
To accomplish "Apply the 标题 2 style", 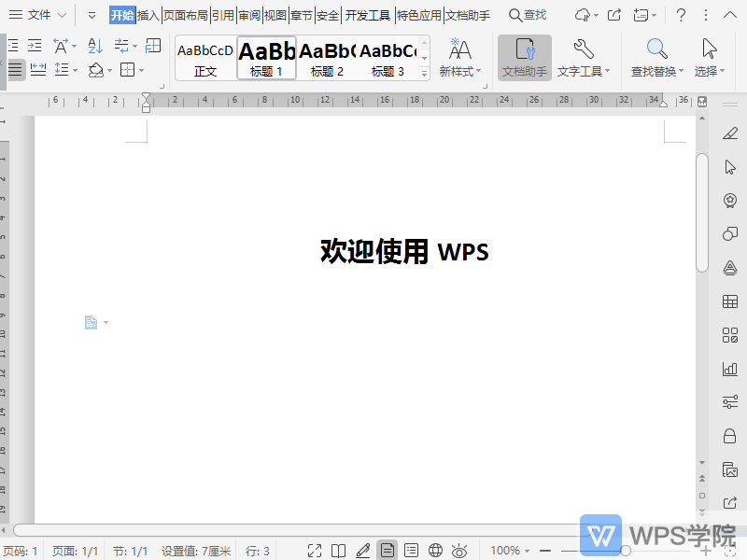I will (x=327, y=58).
